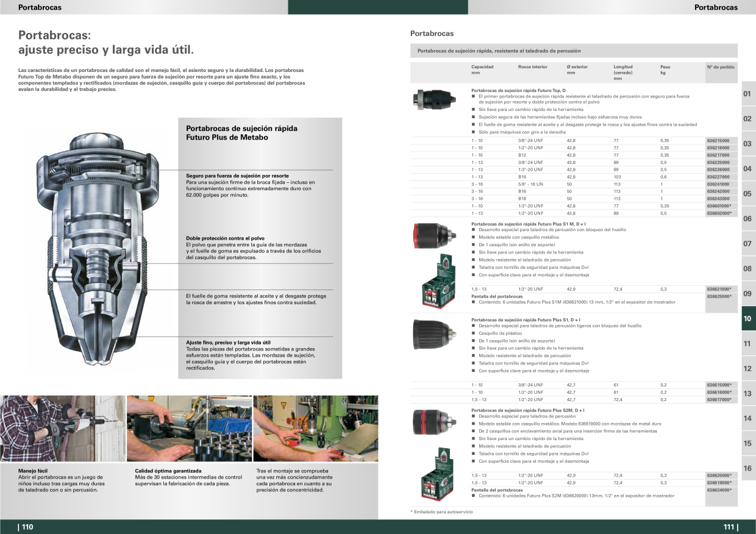This screenshot has width=756, height=534.
Task: Click the 'Rosca interior' column header
Action: (x=533, y=67)
